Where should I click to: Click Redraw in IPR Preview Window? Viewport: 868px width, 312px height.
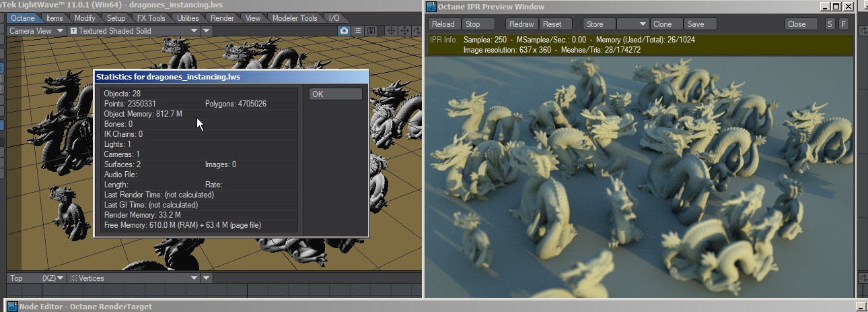[521, 24]
